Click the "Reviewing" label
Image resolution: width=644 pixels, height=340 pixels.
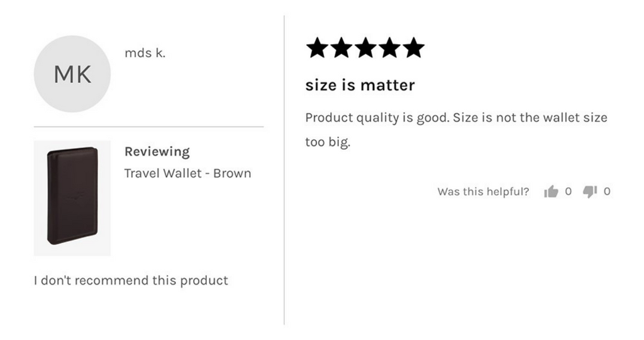coord(157,152)
